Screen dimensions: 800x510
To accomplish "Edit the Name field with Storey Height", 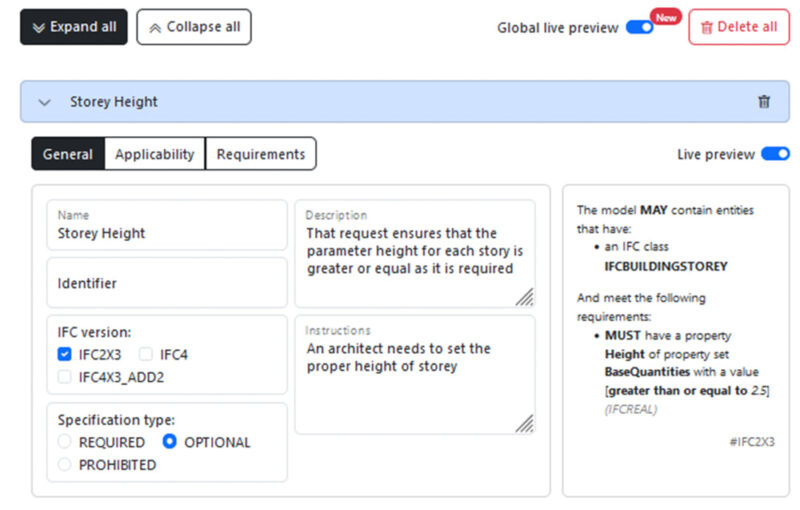I will [167, 225].
